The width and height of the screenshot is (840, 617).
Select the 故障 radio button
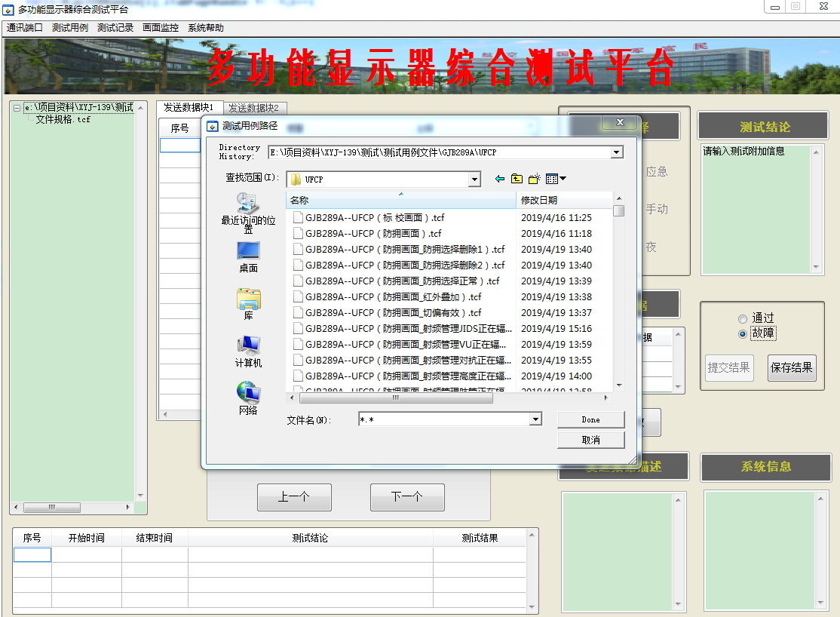[742, 334]
